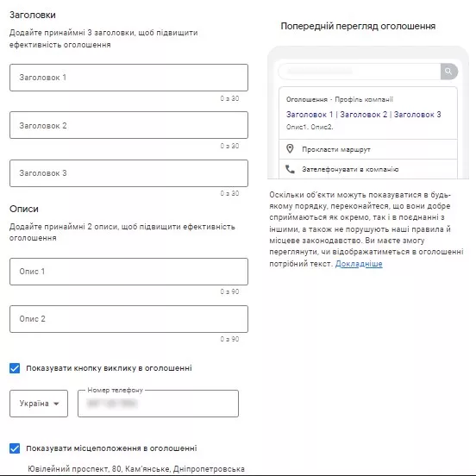Viewport: 476px width, 476px height.
Task: Open the Україна country dropdown
Action: tap(39, 404)
